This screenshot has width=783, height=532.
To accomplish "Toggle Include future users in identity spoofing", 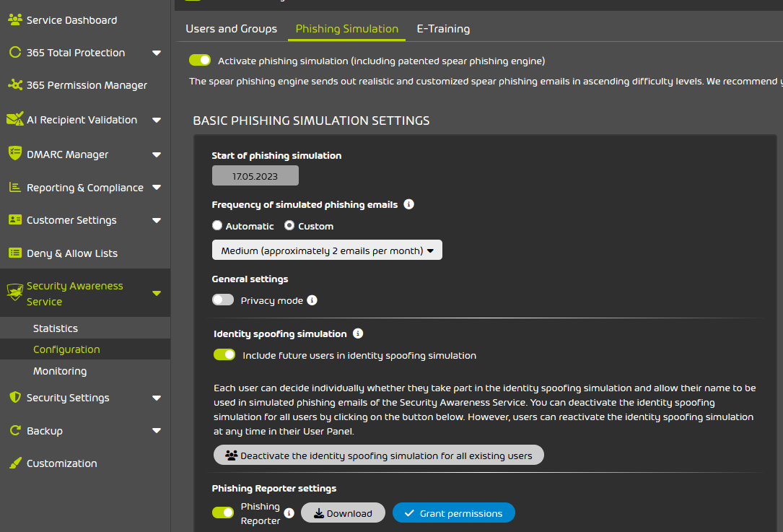I will (224, 354).
